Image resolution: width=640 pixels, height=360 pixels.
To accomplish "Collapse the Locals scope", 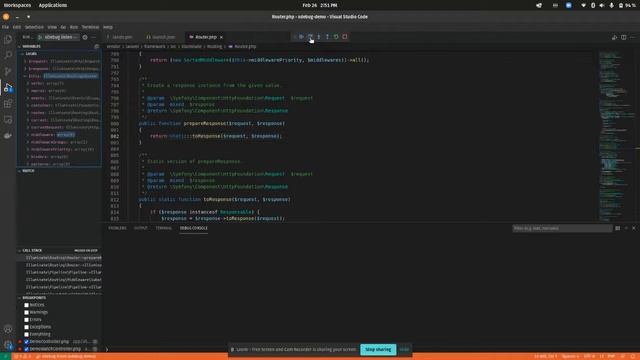I will 59,54.
